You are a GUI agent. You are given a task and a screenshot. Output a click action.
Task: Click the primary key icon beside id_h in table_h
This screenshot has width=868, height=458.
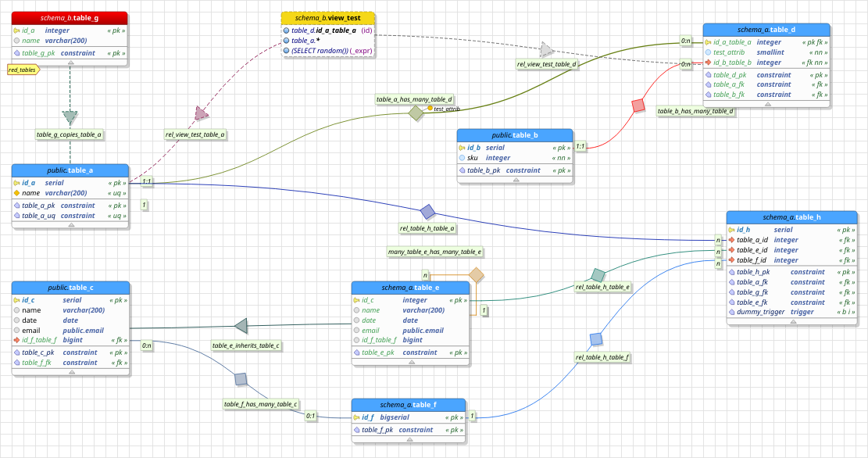[x=732, y=230]
